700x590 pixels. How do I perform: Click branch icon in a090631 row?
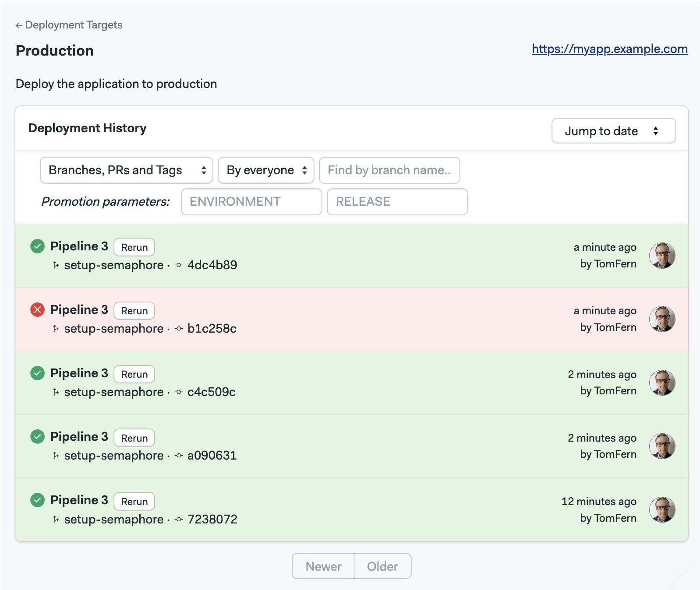pos(56,456)
